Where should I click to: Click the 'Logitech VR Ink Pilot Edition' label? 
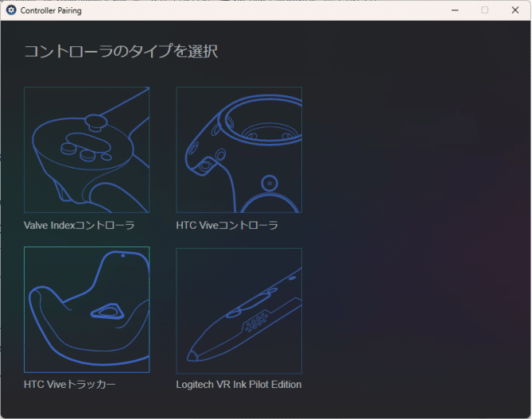click(x=239, y=384)
